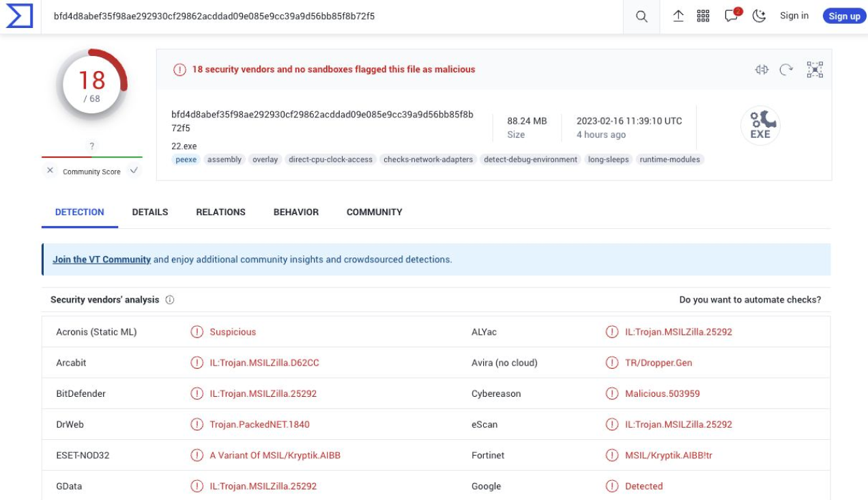Switch to the DETAILS tab
The height and width of the screenshot is (500, 868).
pos(150,212)
